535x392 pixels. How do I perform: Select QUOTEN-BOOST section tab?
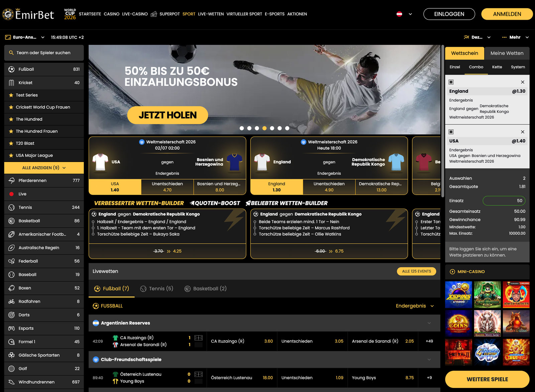215,203
